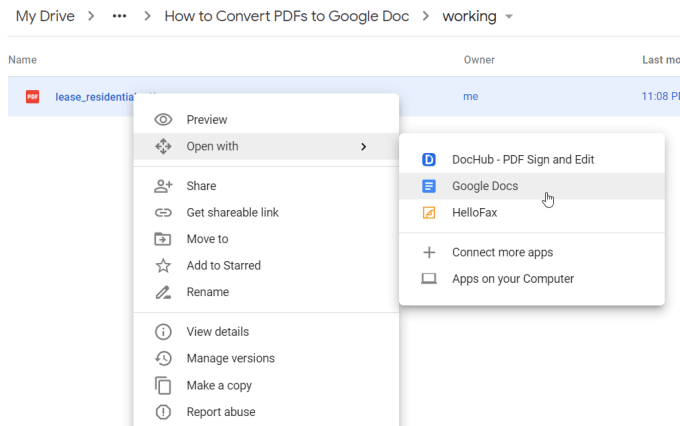Click the DocHub app icon
This screenshot has width=680, height=426.
429,159
